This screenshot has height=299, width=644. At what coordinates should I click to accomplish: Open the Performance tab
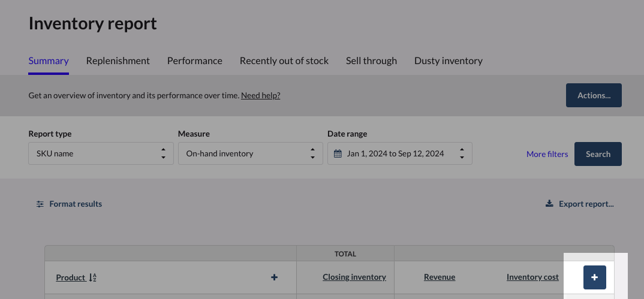pyautogui.click(x=195, y=61)
